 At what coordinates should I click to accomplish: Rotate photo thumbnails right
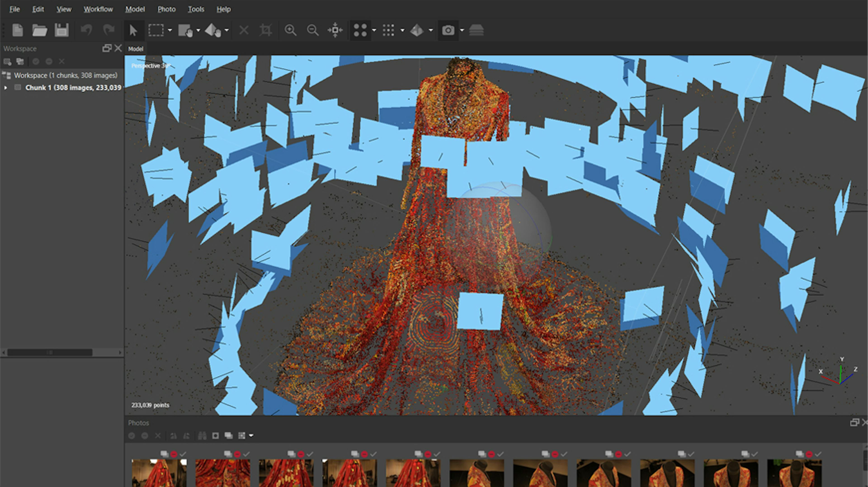coord(186,435)
